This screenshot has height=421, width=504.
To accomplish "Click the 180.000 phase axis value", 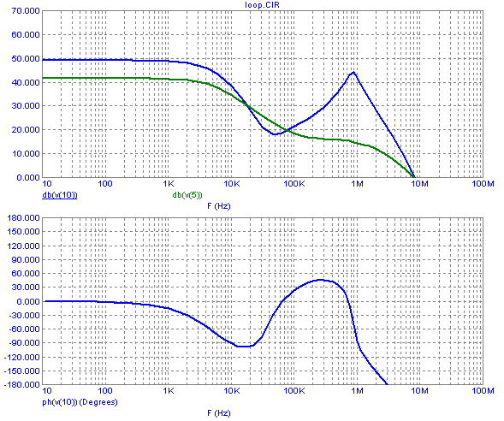I will (x=23, y=218).
